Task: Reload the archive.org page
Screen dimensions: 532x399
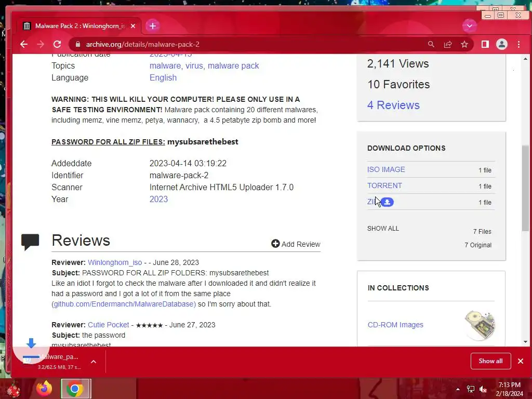Action: click(57, 45)
